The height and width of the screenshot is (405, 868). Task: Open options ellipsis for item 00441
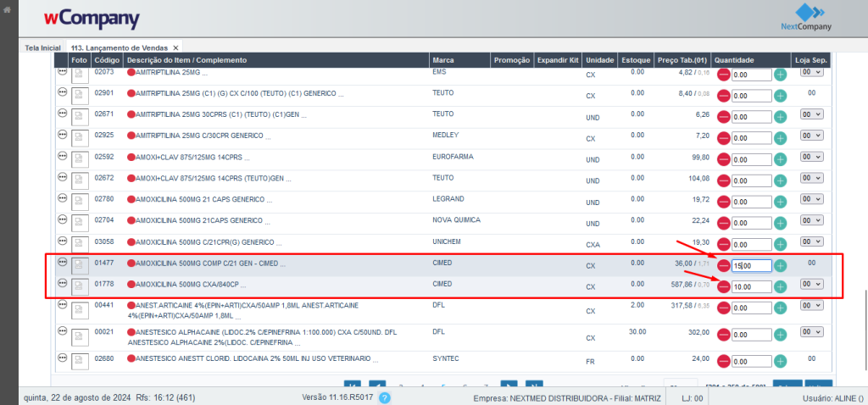click(x=62, y=305)
